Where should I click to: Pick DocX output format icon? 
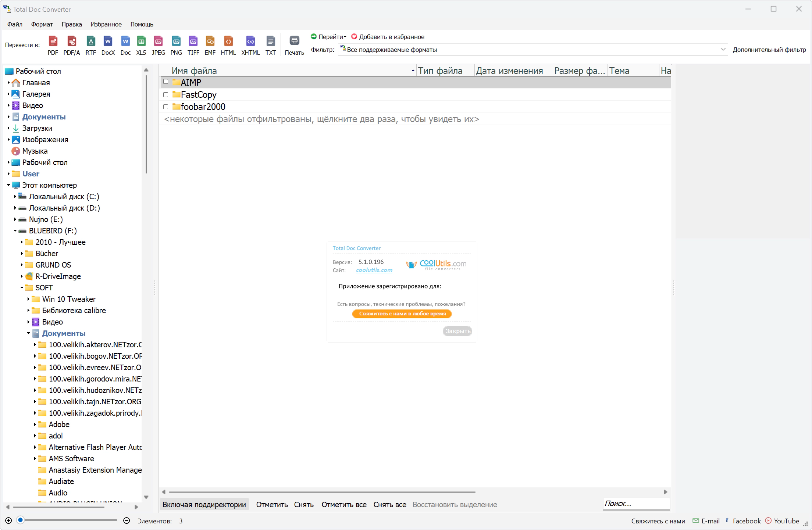pyautogui.click(x=108, y=41)
